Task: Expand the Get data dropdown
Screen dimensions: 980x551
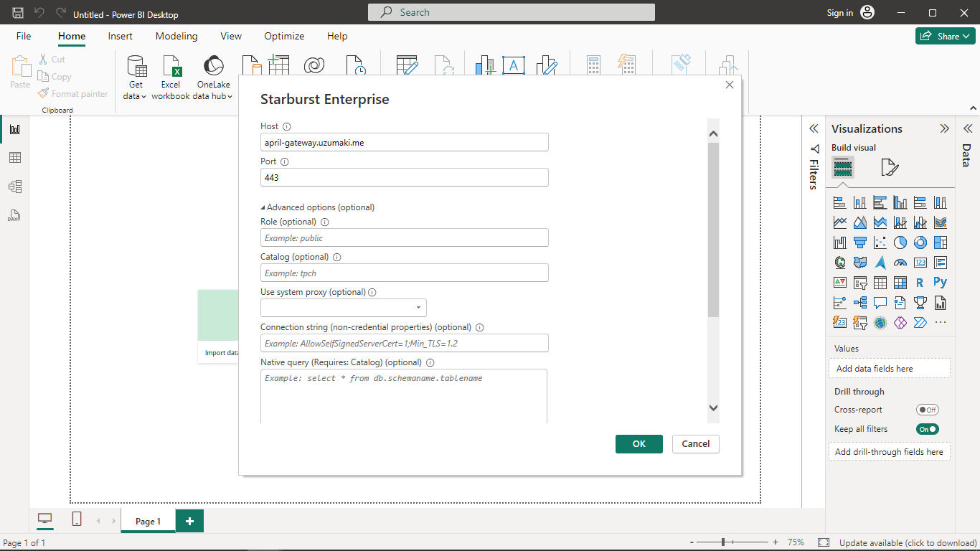Action: [136, 90]
